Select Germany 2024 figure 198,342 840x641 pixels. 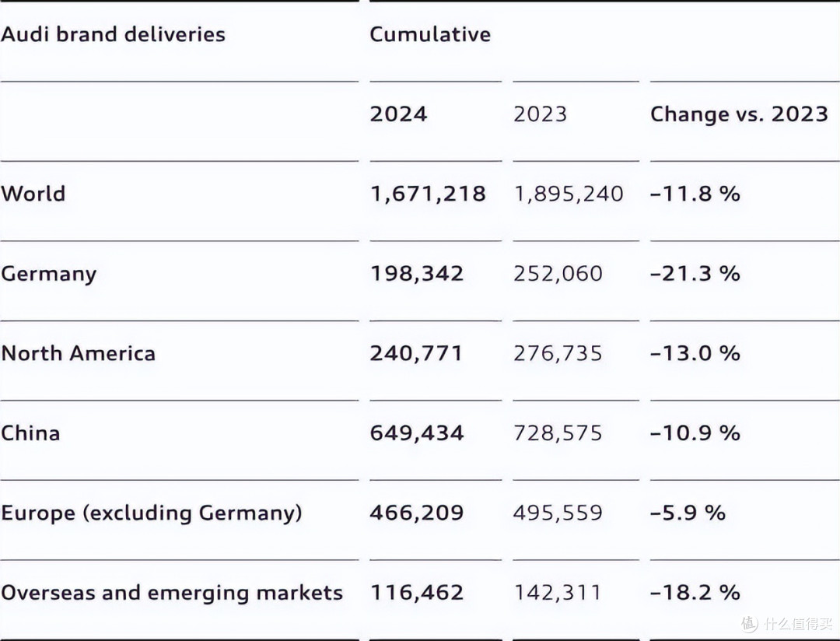click(x=417, y=273)
